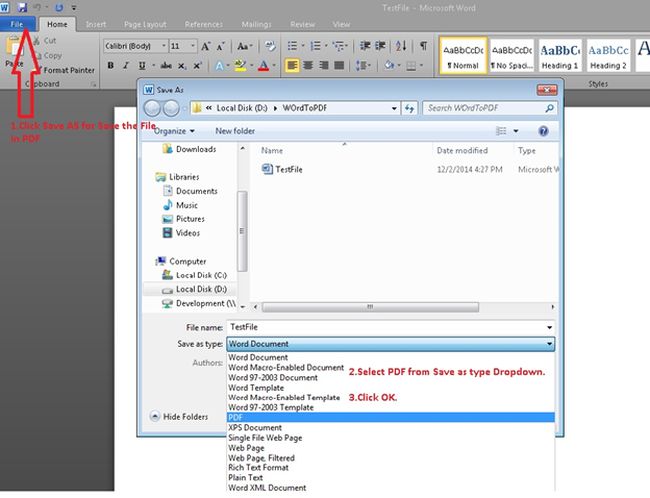Toggle Strikethrough formatting in the ribbon
Screen dimensions: 650x498
166,66
